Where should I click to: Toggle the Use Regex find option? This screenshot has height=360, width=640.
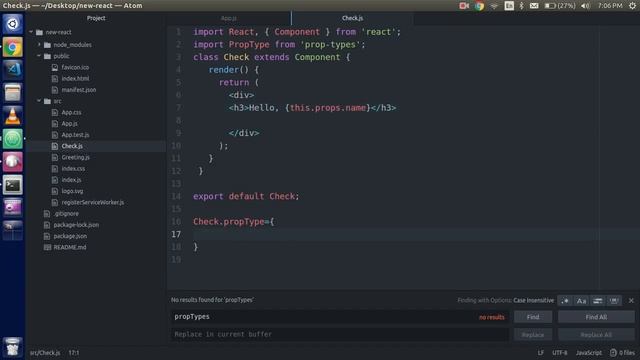click(565, 301)
